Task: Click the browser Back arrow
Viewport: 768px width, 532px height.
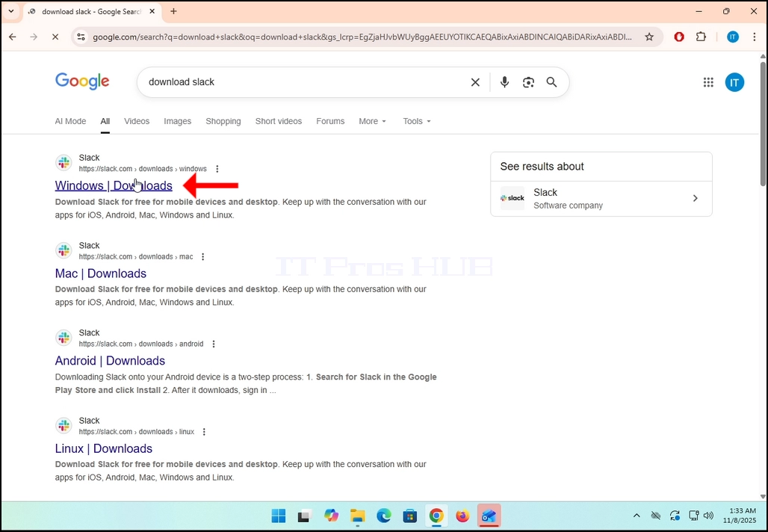Action: click(13, 37)
